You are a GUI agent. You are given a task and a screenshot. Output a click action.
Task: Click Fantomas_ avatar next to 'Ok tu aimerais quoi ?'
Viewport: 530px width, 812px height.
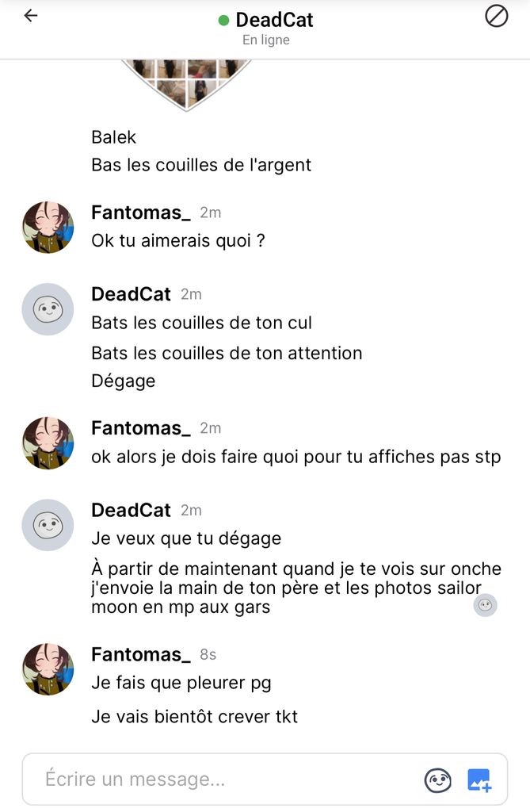pyautogui.click(x=48, y=228)
